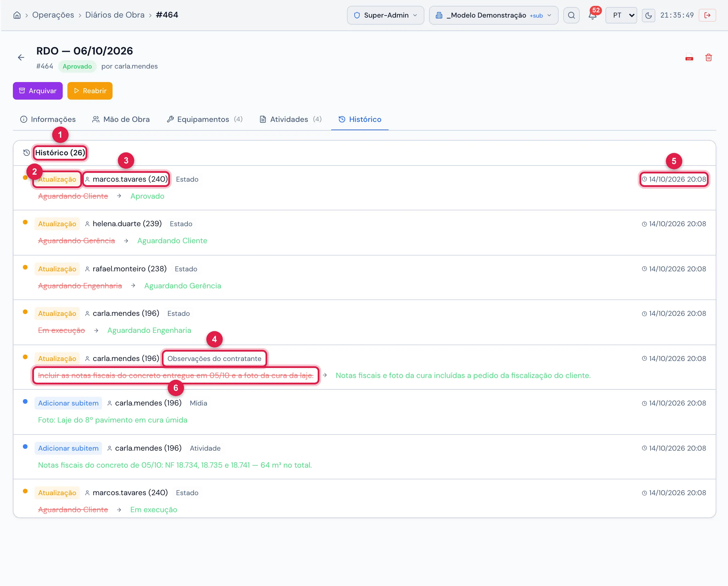Screen dimensions: 728x586
Task: Open the Mão de Obra tab
Action: tap(121, 119)
